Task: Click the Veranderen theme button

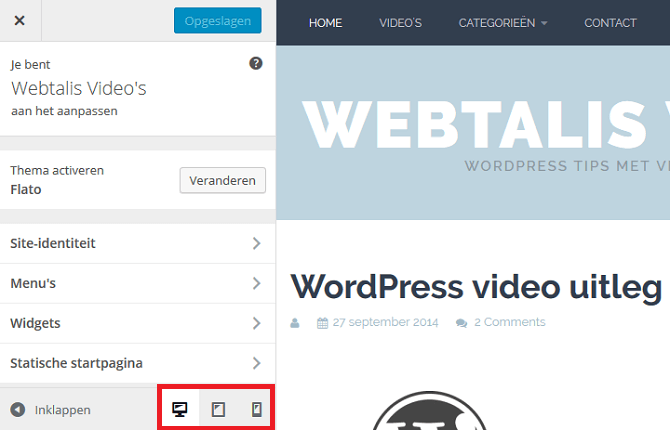Action: (x=223, y=180)
